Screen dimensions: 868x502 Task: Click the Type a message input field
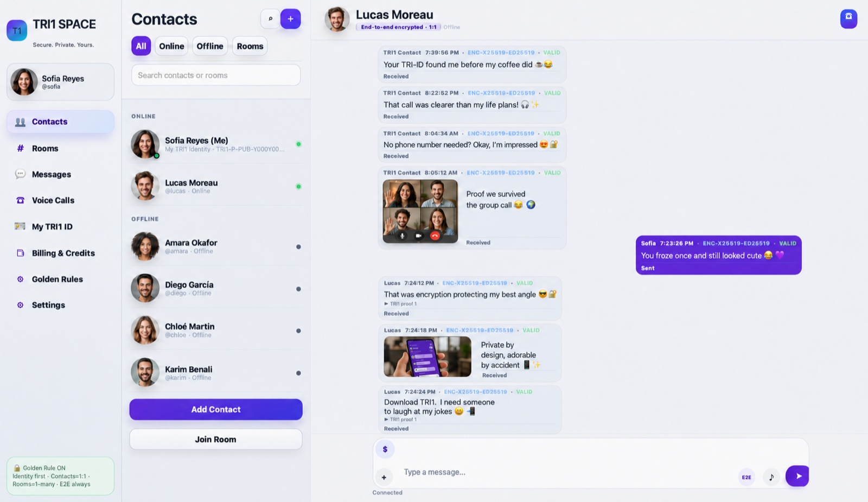[x=567, y=472]
